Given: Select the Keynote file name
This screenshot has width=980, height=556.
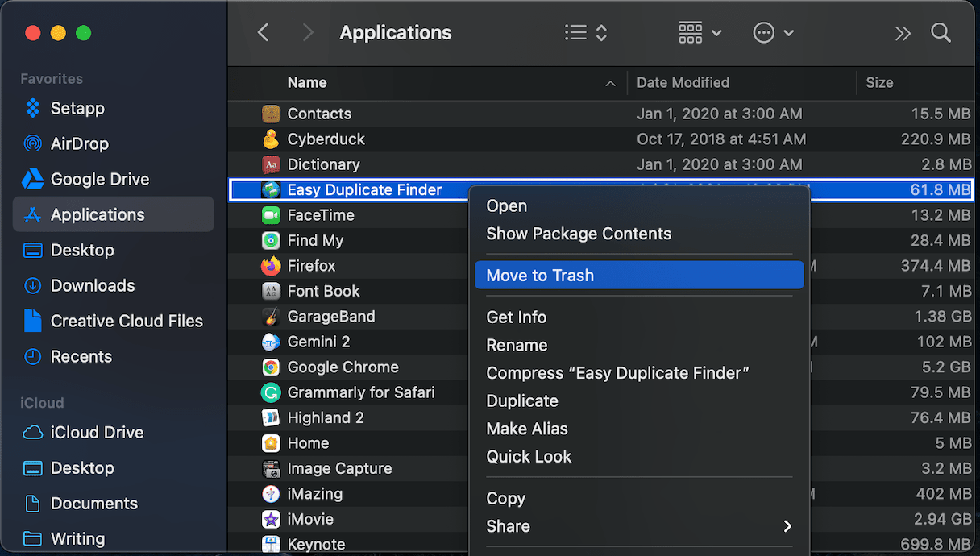Looking at the screenshot, I should click(x=316, y=545).
